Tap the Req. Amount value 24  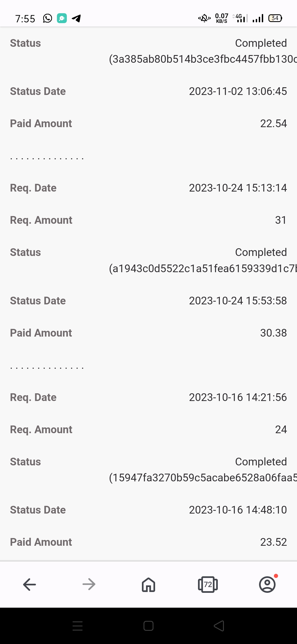coord(281,430)
